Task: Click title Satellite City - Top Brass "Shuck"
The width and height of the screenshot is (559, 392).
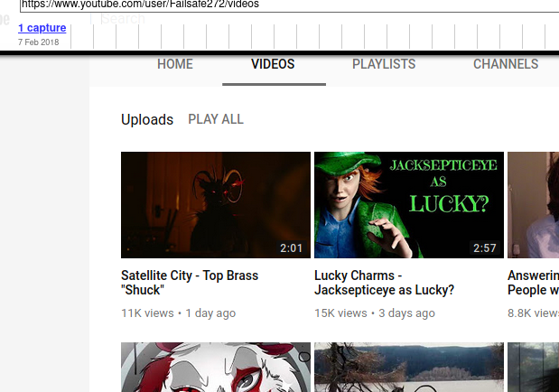Action: (x=190, y=283)
